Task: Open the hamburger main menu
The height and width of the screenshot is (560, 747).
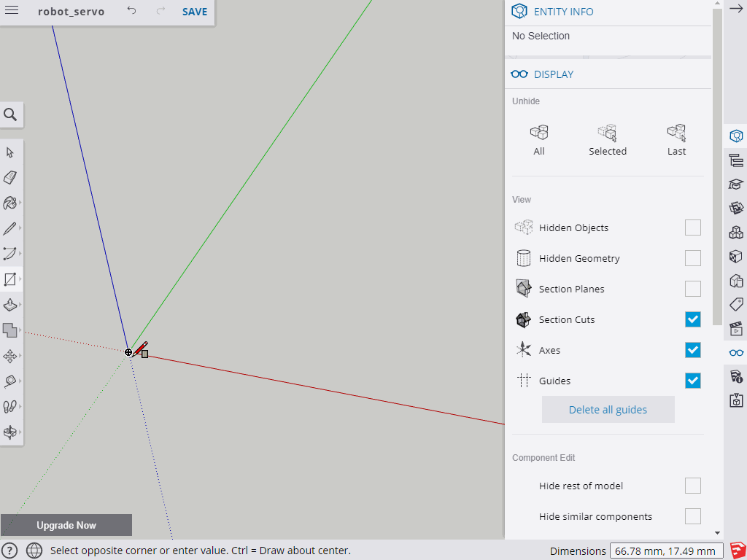Action: 12,10
